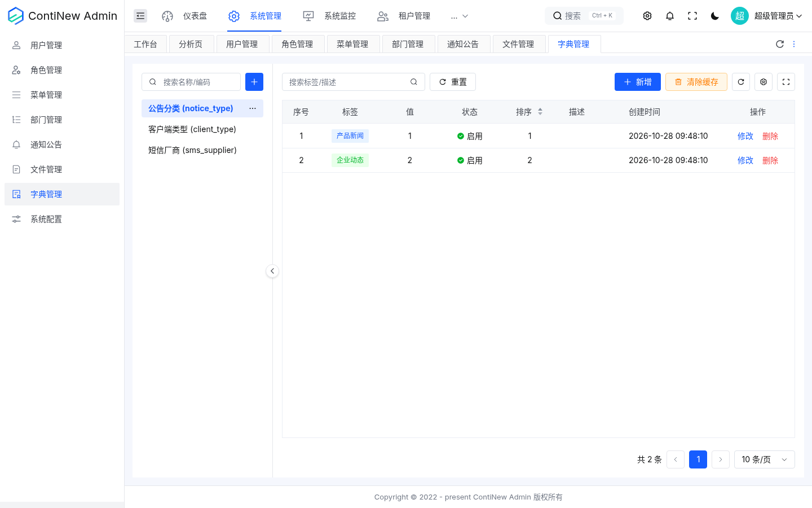Viewport: 812px width, 508px height.
Task: Open table column settings gear
Action: point(764,82)
